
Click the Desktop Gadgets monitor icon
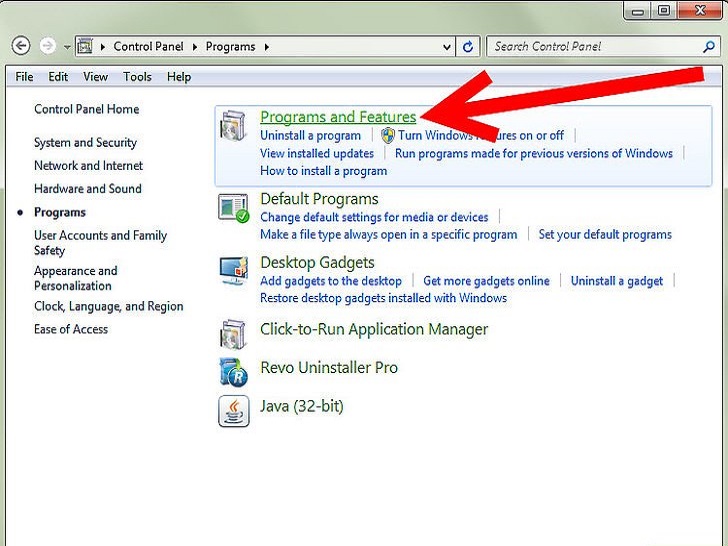[x=234, y=271]
